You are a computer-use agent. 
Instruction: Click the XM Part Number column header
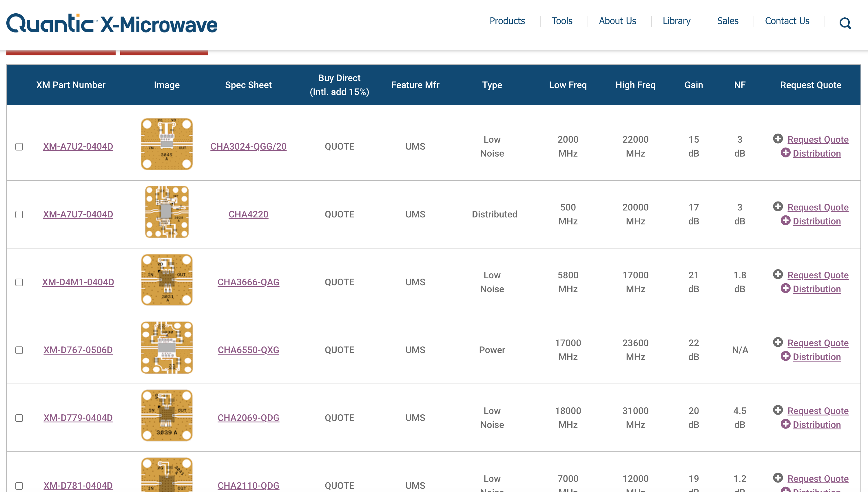tap(71, 85)
